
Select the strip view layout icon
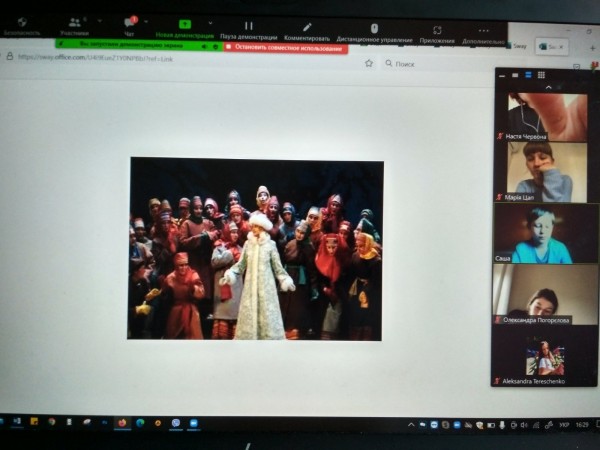(x=528, y=75)
